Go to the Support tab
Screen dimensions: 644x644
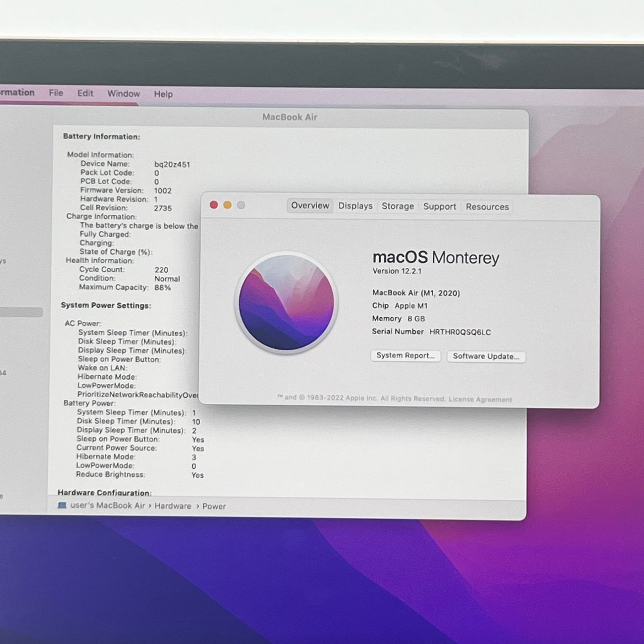click(x=439, y=206)
